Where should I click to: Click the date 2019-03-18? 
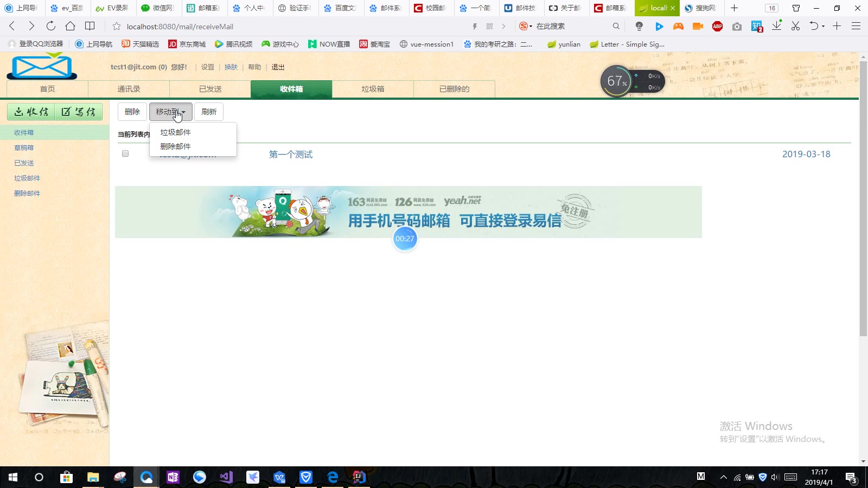pyautogui.click(x=806, y=154)
